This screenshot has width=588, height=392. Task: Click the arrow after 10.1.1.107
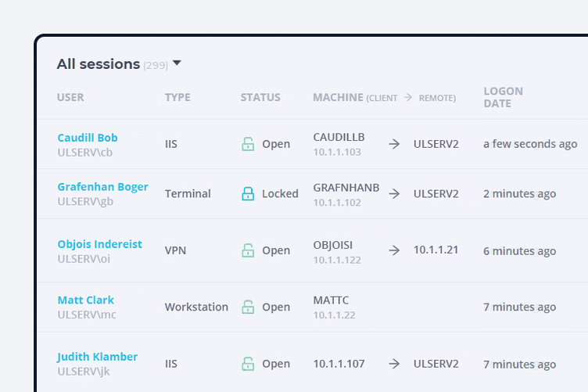click(394, 364)
